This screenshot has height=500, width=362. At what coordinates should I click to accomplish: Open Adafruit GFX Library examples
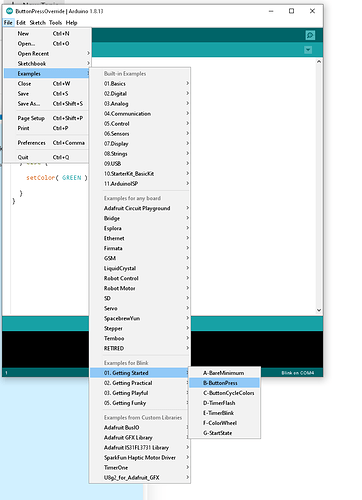coord(140,438)
